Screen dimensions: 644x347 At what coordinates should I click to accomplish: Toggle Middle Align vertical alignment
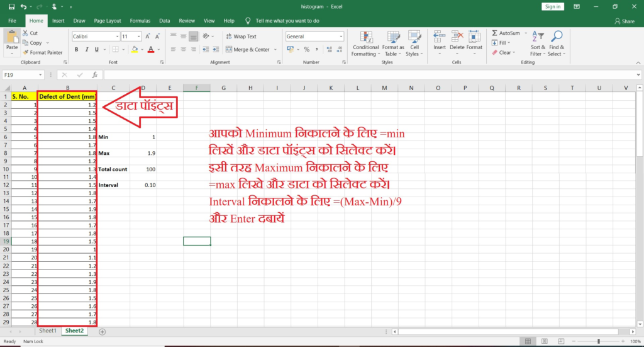tap(183, 36)
